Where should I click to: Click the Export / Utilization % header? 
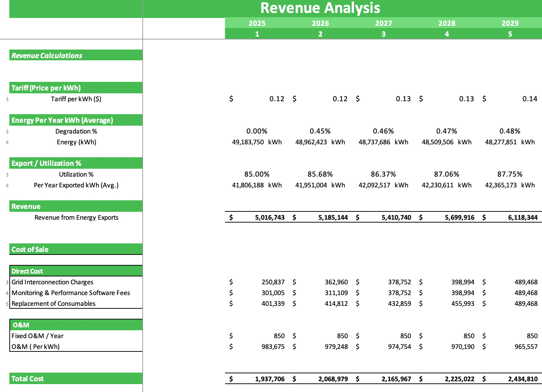coord(46,163)
